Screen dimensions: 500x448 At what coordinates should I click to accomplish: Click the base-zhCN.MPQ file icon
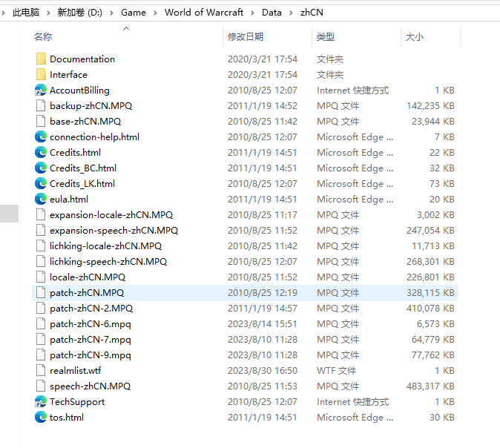click(x=41, y=121)
